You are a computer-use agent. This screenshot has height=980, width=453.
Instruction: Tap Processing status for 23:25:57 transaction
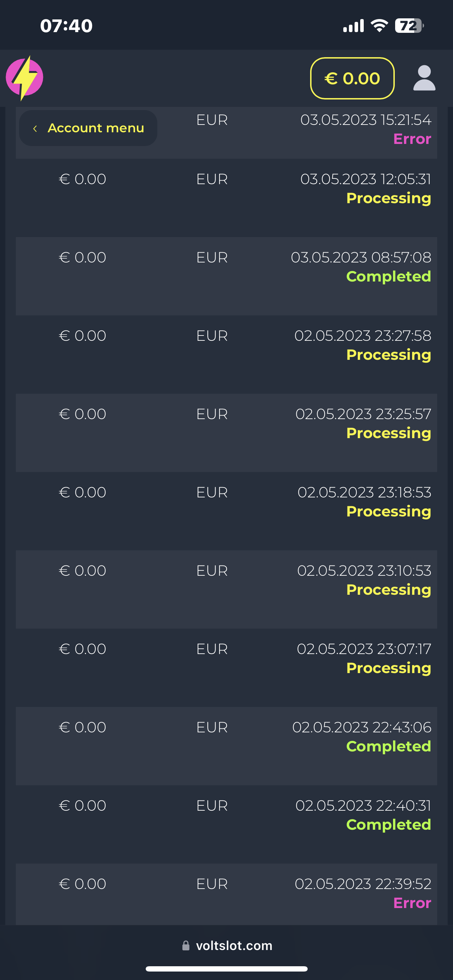(388, 433)
